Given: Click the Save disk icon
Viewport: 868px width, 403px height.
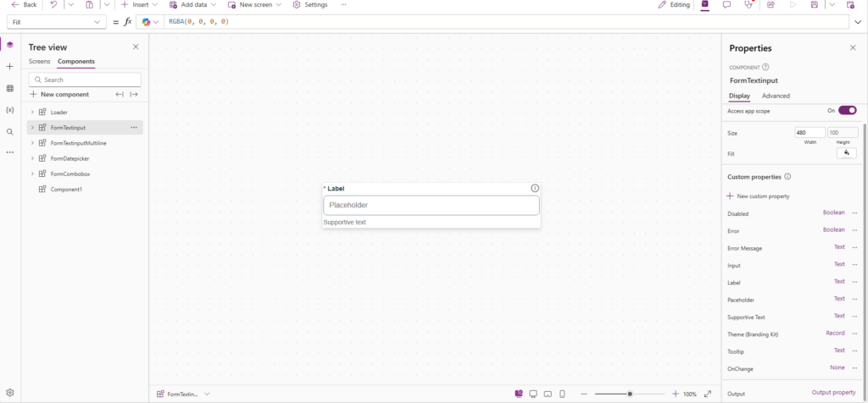Looking at the screenshot, I should pos(815,4).
